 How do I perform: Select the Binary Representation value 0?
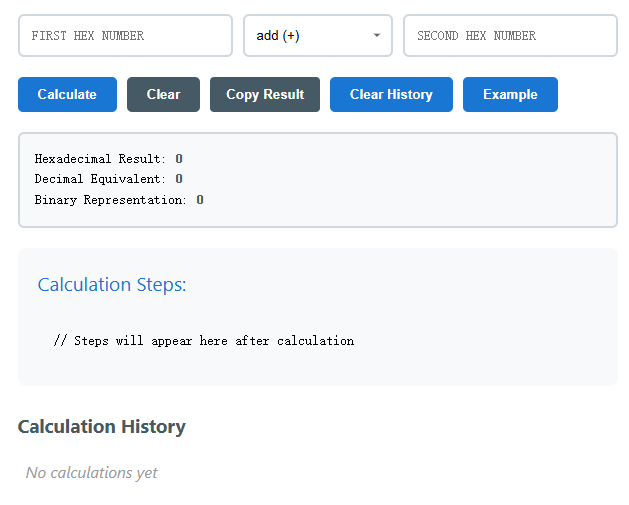click(200, 200)
